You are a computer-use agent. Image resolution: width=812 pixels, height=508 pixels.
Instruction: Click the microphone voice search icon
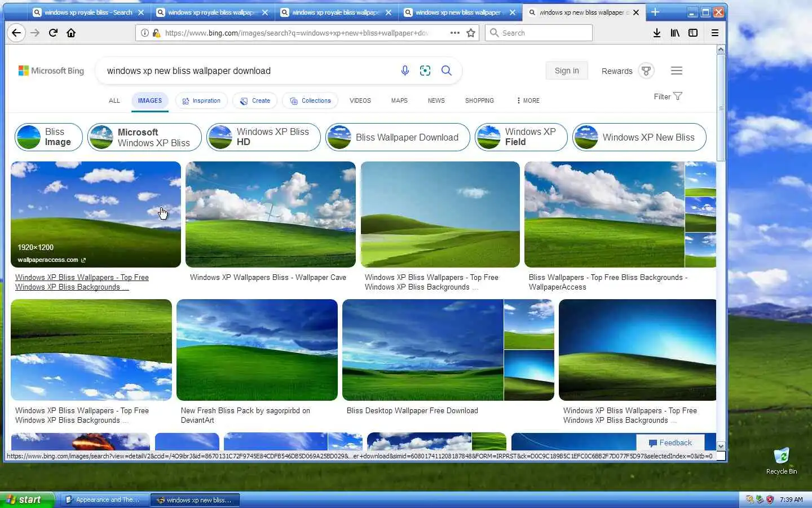[405, 71]
